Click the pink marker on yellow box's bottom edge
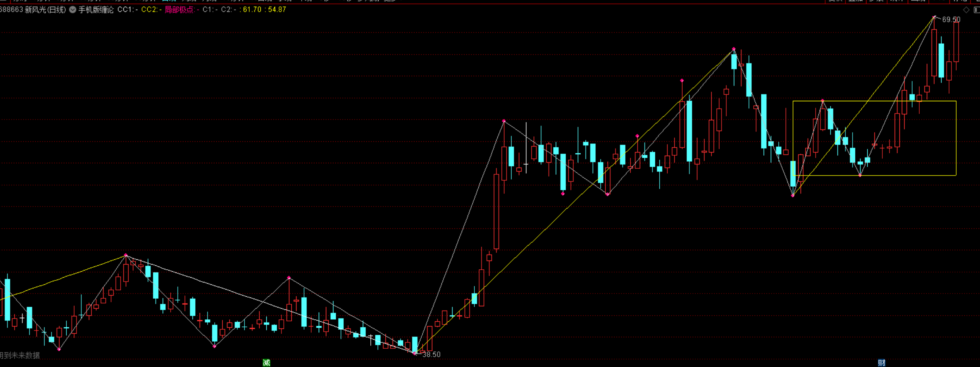 (860, 175)
